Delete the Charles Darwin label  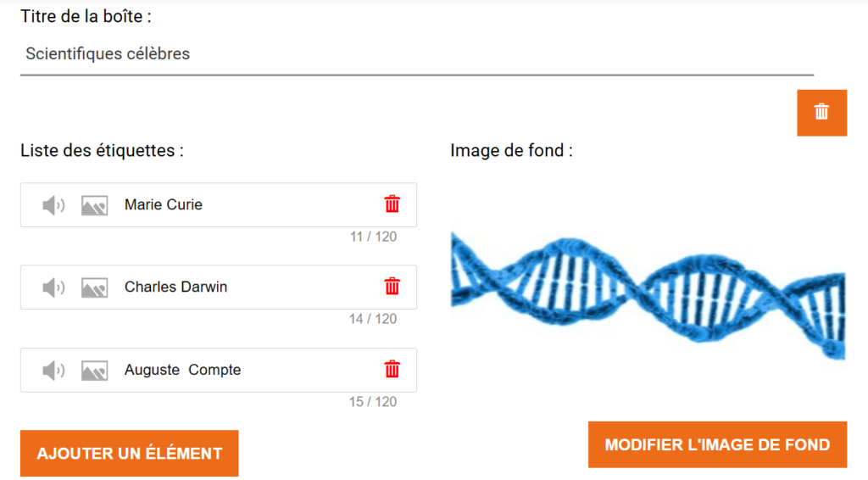pyautogui.click(x=392, y=287)
